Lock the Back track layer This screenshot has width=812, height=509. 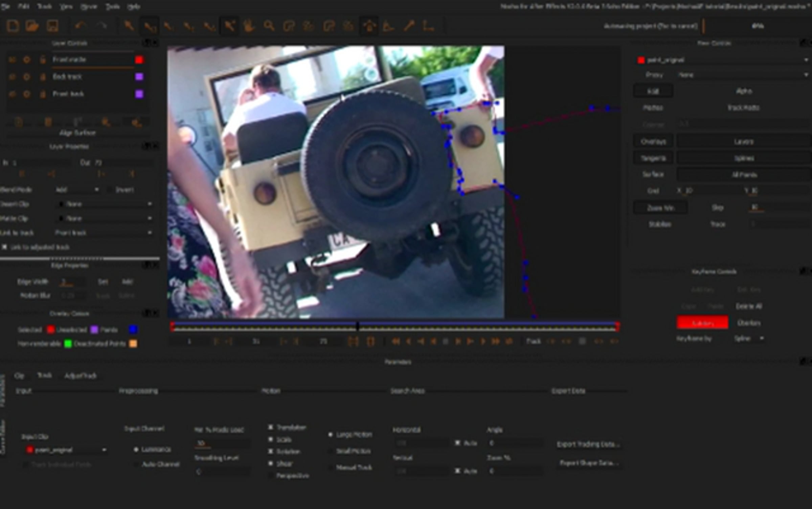tap(43, 77)
